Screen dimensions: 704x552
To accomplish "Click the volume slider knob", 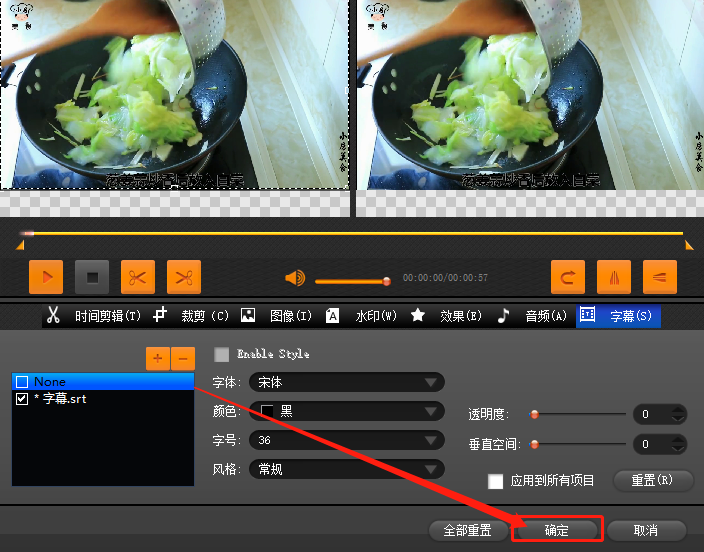I will (x=386, y=282).
